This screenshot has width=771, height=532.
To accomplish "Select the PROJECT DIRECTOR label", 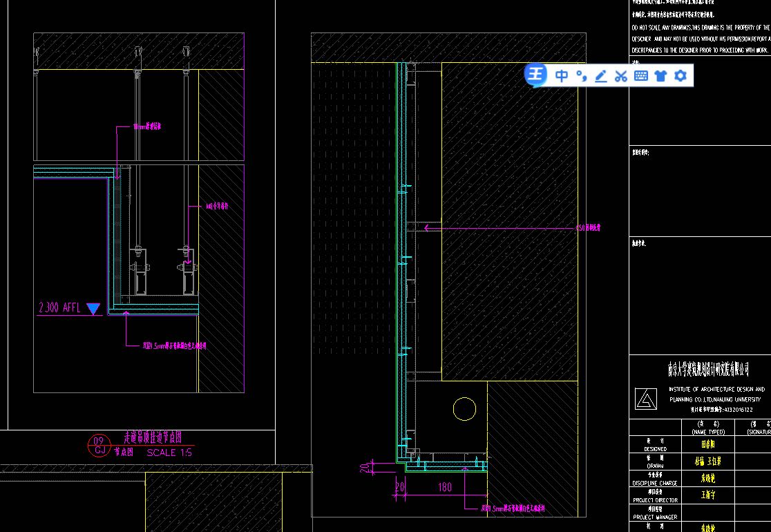I will [655, 500].
